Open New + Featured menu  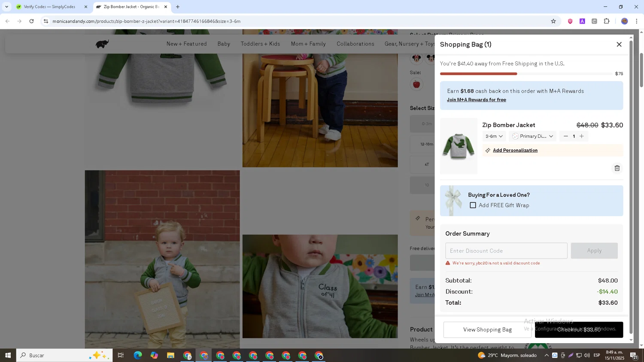point(186,44)
